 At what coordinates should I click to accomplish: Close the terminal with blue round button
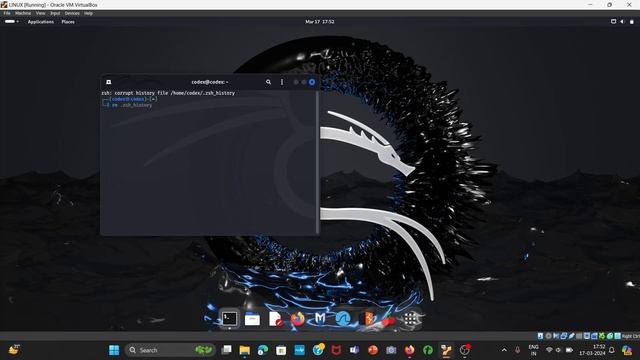click(x=312, y=82)
